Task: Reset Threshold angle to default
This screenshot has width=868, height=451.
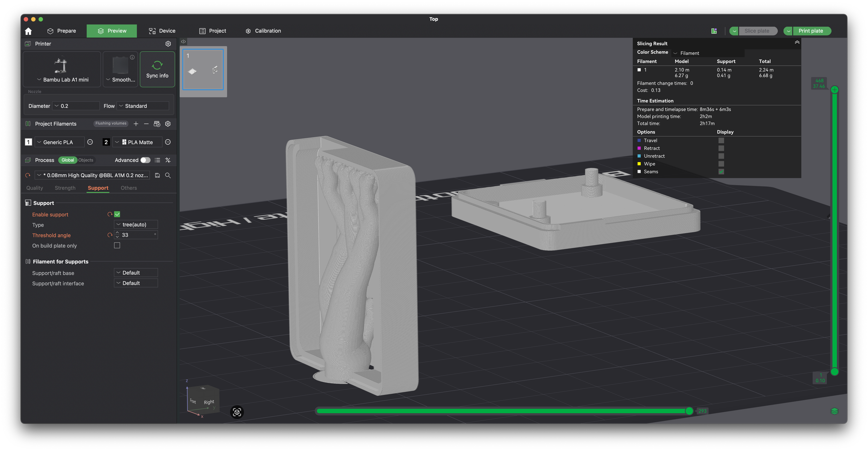Action: click(x=110, y=235)
